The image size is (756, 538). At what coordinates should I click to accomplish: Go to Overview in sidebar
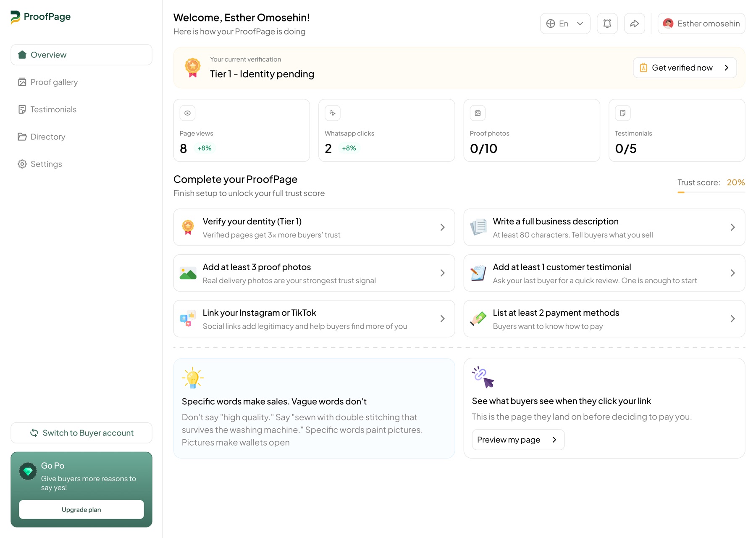click(x=81, y=55)
